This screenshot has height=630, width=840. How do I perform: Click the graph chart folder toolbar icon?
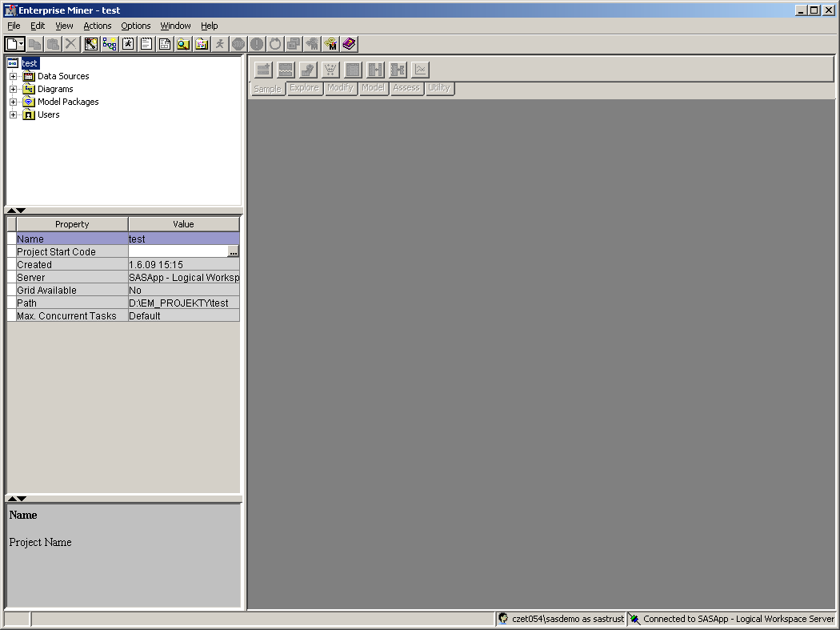click(x=202, y=44)
